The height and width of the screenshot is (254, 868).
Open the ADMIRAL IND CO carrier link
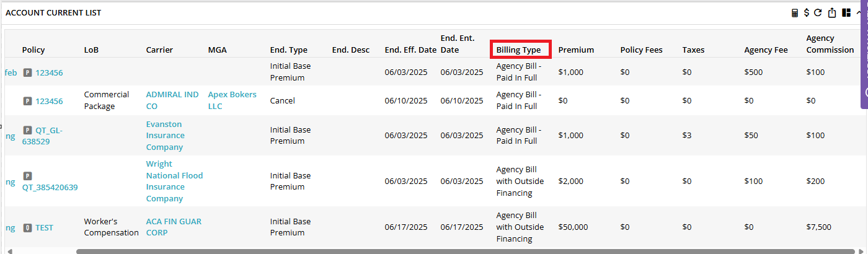(x=172, y=100)
